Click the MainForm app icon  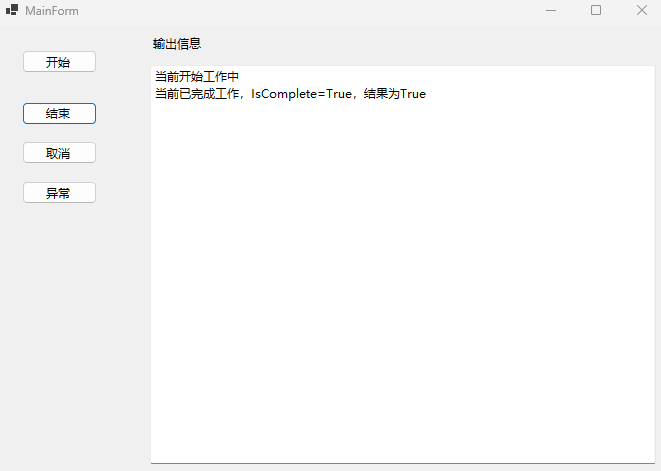coord(12,10)
